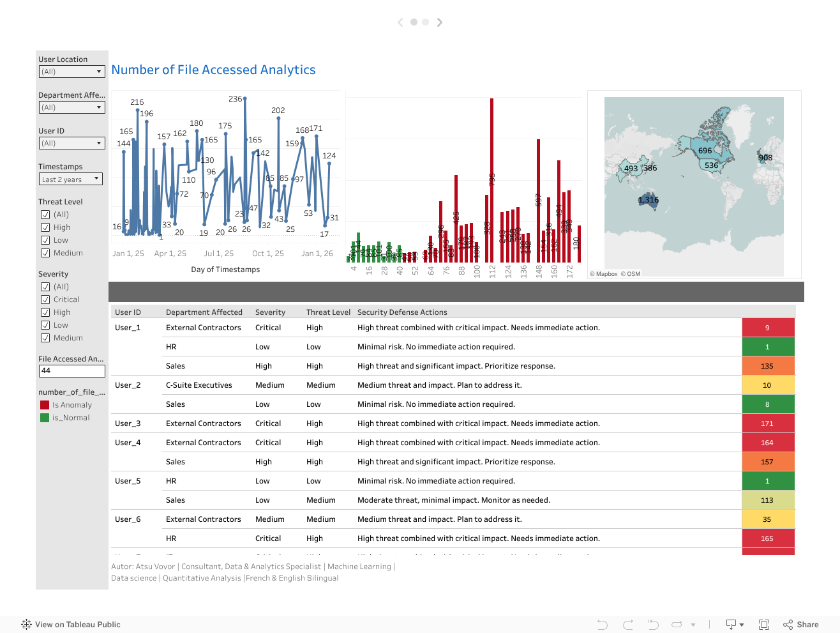Click the © Mapbox attribution link

click(x=603, y=273)
